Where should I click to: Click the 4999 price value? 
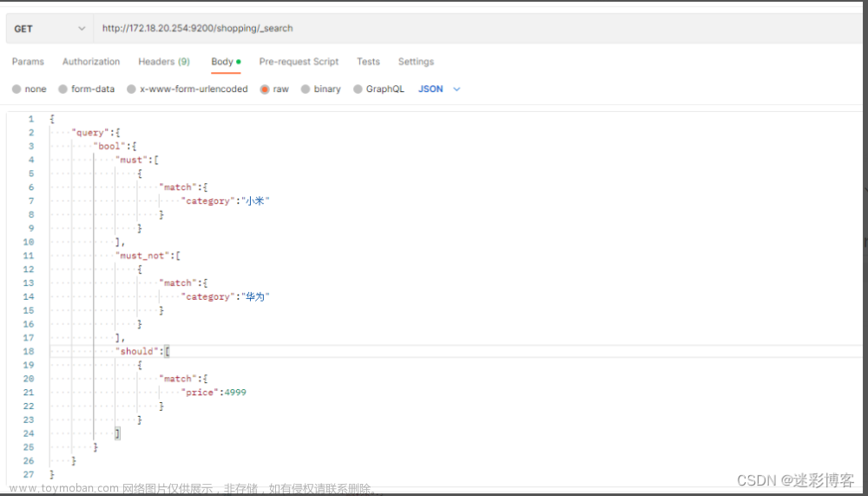pyautogui.click(x=235, y=393)
